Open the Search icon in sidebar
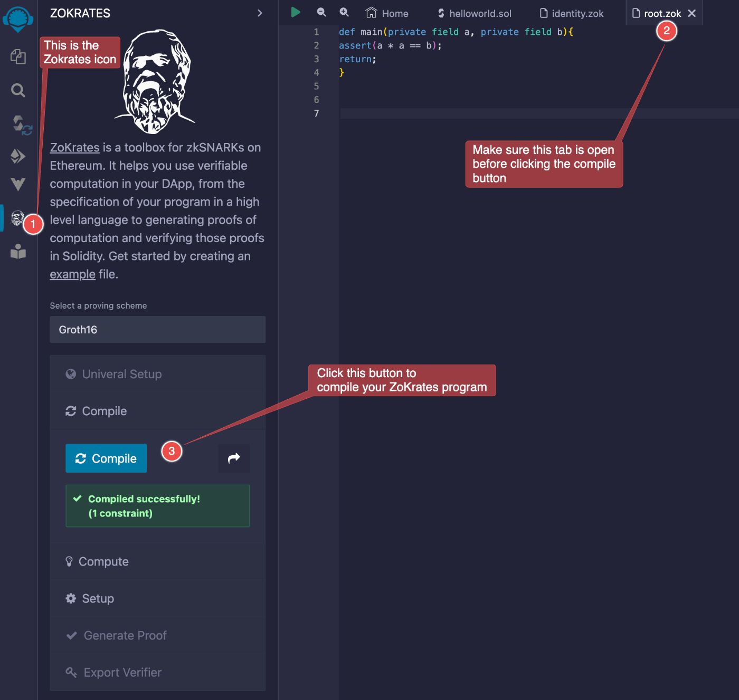This screenshot has width=739, height=700. coord(18,90)
